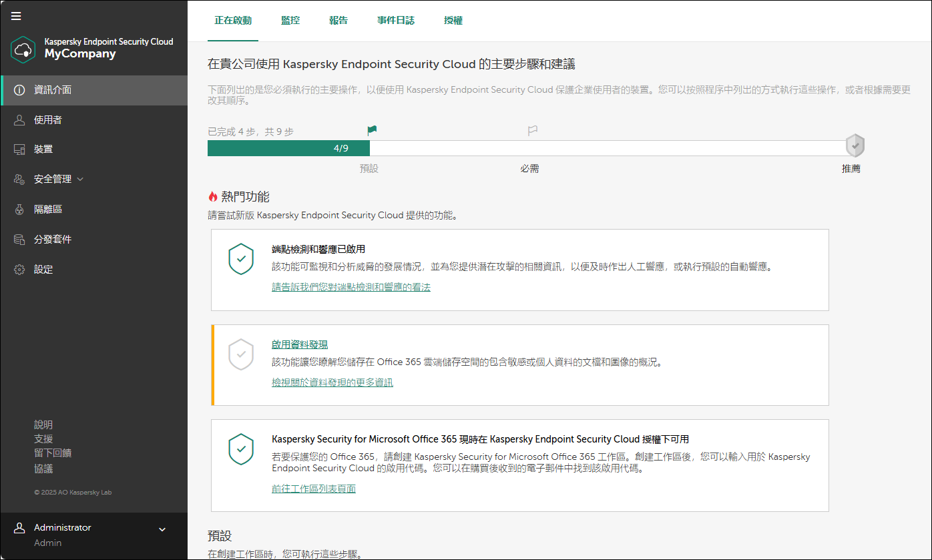Image resolution: width=932 pixels, height=560 pixels.
Task: Open the Administrator account dropdown arrow
Action: pos(162,530)
